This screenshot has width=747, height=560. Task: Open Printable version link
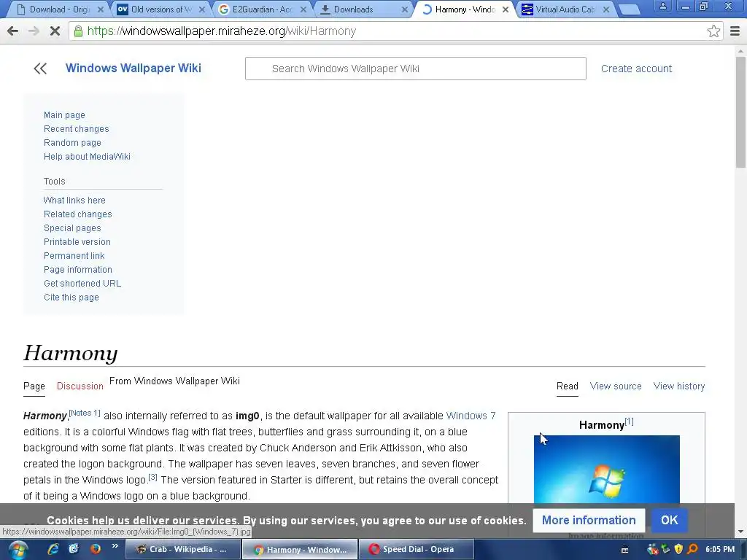pyautogui.click(x=77, y=242)
